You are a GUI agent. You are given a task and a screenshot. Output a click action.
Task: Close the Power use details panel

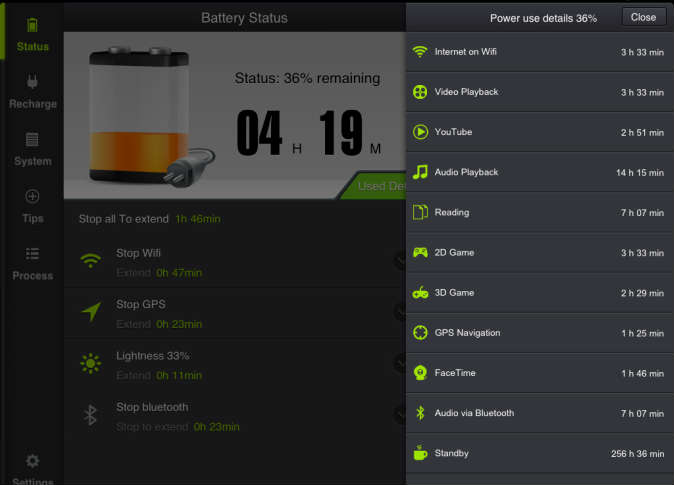[643, 17]
